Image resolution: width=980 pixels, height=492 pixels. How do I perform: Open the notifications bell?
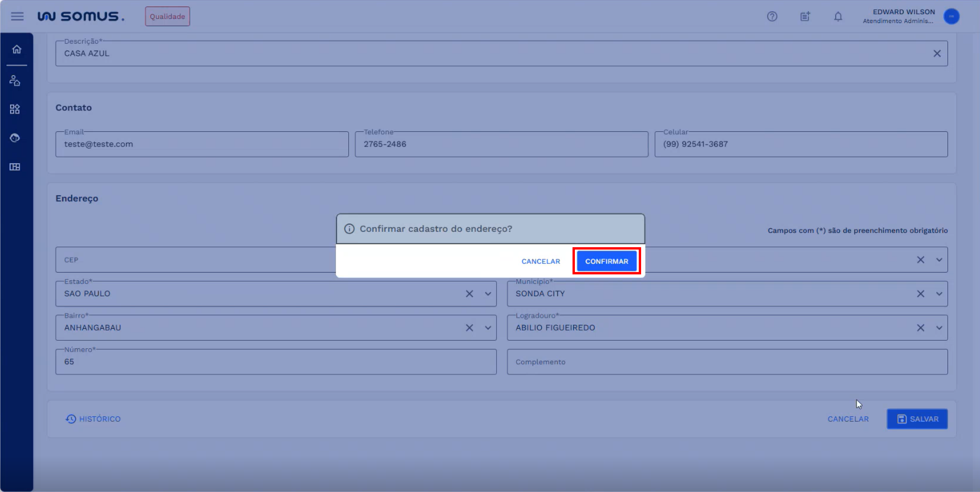[838, 16]
